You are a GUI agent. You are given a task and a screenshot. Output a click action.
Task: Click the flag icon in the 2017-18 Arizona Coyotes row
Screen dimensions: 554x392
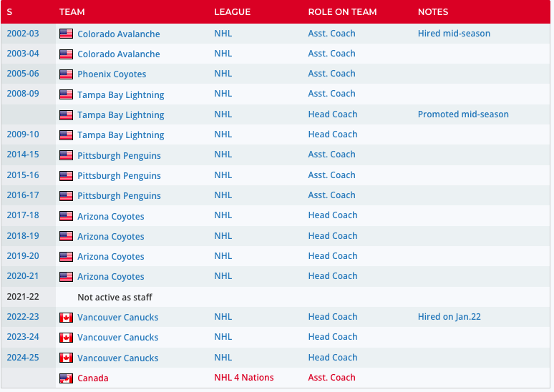point(66,216)
